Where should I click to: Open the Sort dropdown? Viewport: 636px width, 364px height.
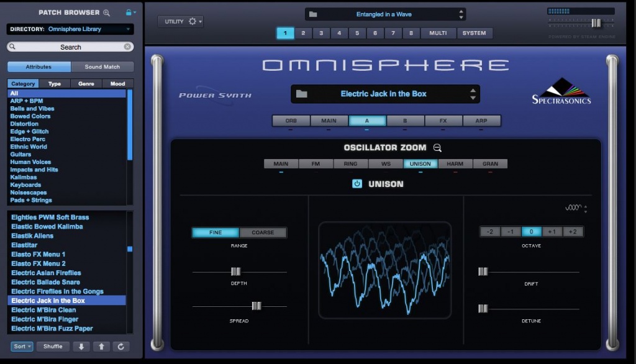point(22,347)
